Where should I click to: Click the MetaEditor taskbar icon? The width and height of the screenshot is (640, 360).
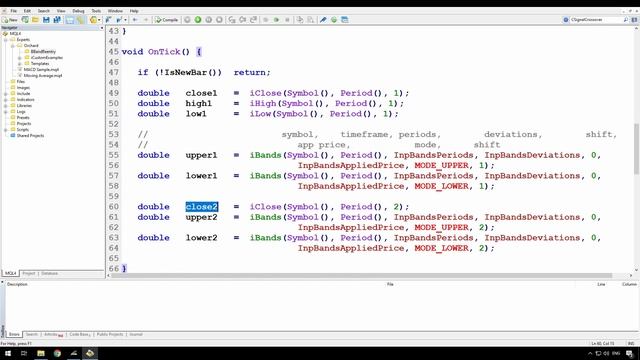90,353
